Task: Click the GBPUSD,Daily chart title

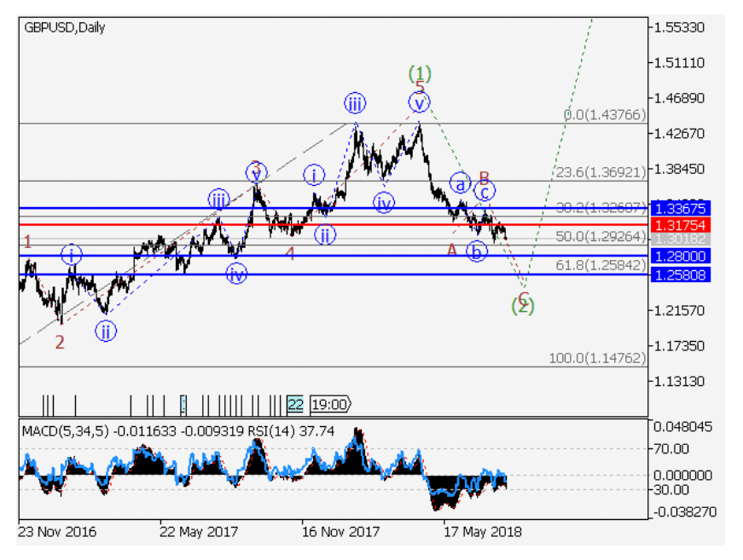Action: [65, 27]
